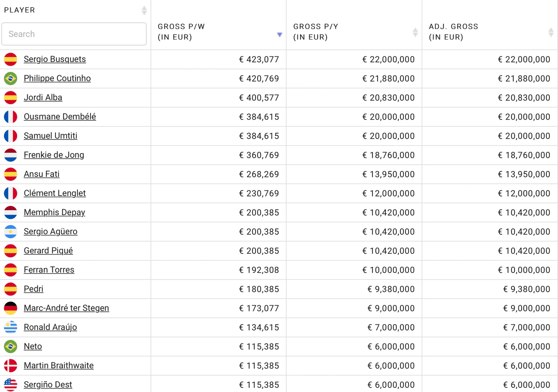Sort by Adj. Gross column arrows
This screenshot has width=558, height=392.
click(551, 32)
